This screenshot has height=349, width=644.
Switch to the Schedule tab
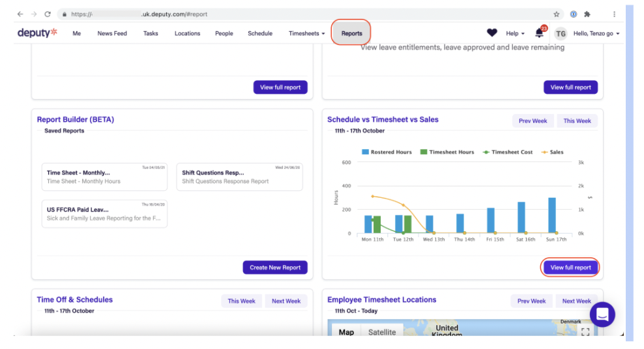(x=260, y=33)
